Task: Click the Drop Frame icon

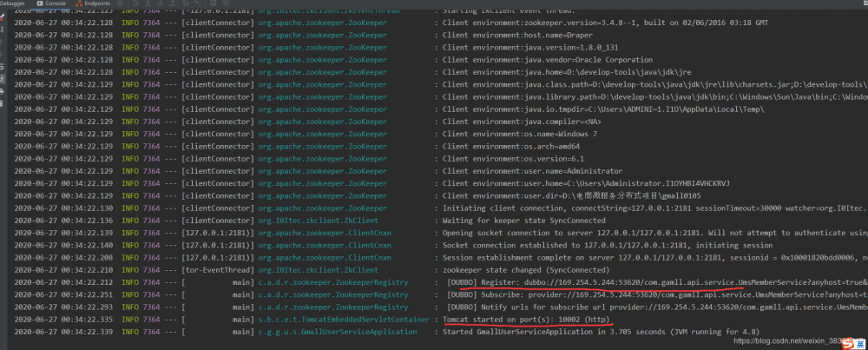Action: tap(184, 3)
